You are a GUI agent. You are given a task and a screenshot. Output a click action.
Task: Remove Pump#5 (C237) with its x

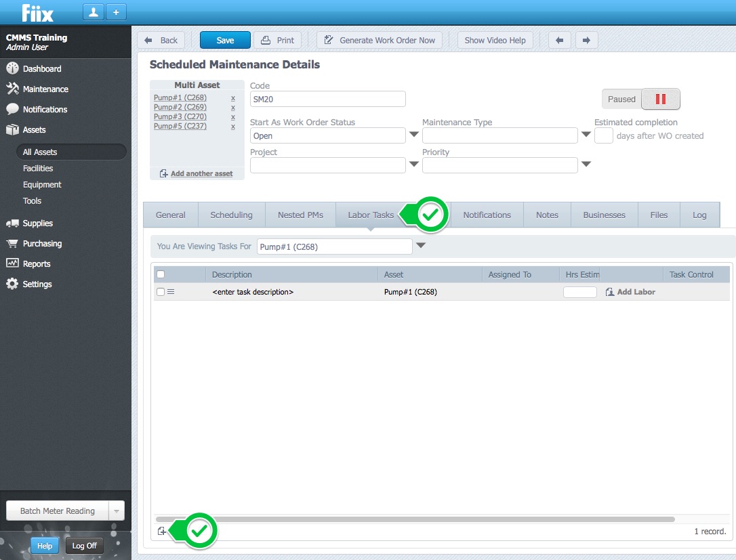tap(233, 126)
